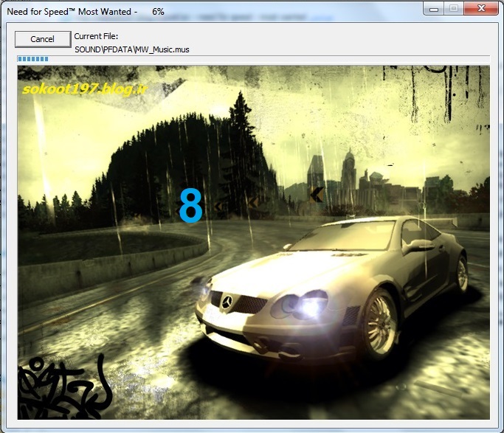Close the Need for Speed installer
Screen dimensions: 504x433
480,9
